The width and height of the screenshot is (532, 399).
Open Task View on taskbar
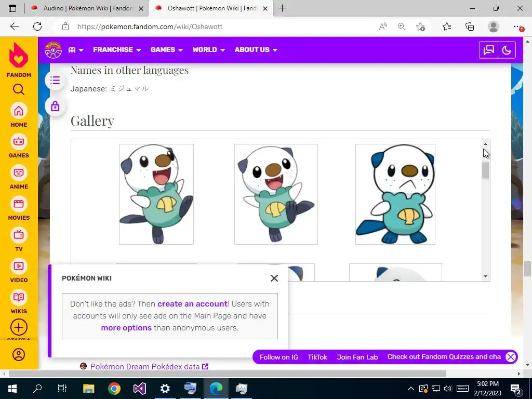[62, 389]
